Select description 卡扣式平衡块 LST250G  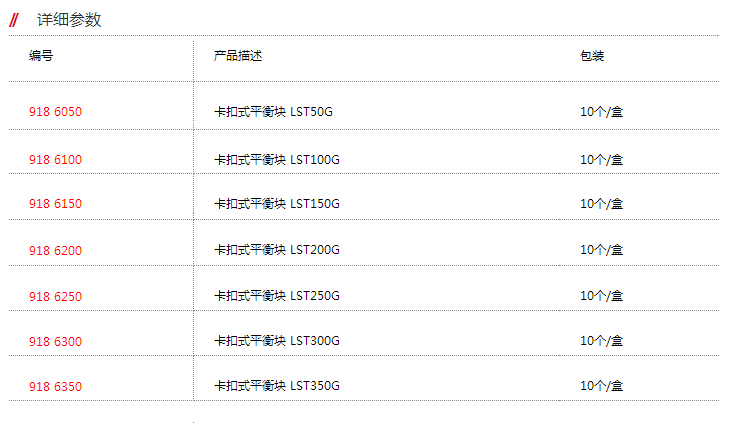point(277,296)
